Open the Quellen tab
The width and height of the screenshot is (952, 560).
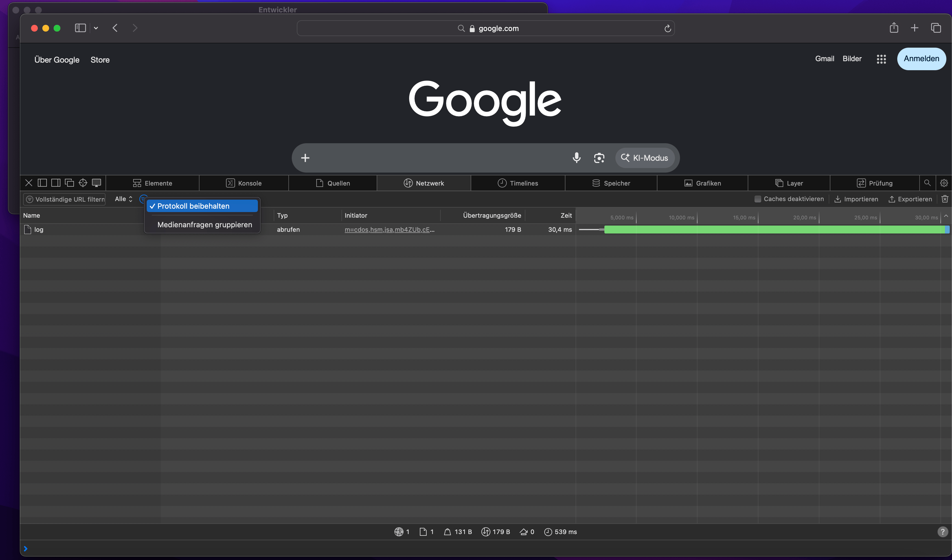click(x=333, y=183)
